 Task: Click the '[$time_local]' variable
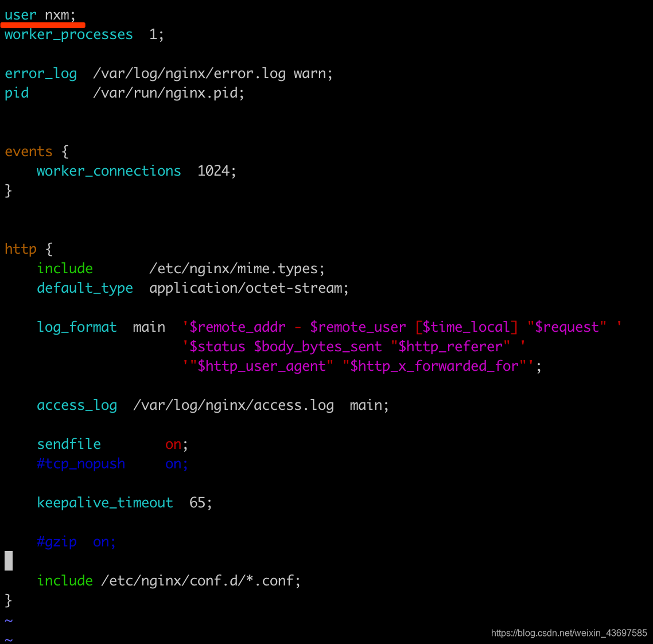[x=467, y=327]
